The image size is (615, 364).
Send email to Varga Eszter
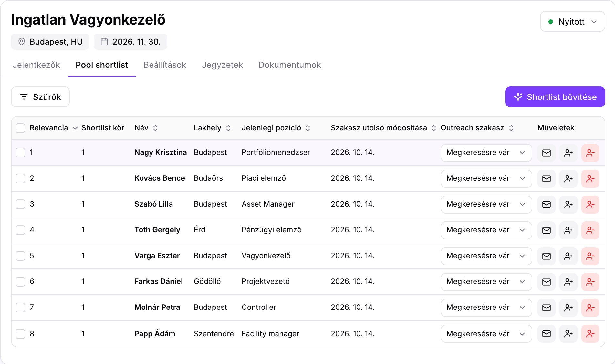(546, 256)
